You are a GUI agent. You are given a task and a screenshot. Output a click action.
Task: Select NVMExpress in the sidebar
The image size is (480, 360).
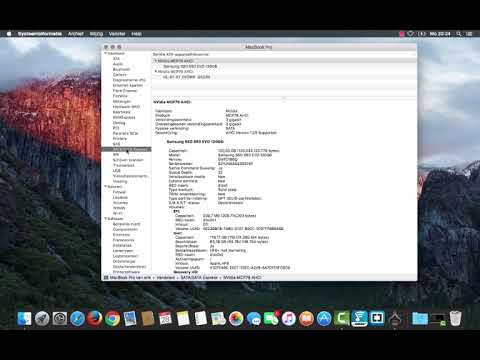pos(124,117)
